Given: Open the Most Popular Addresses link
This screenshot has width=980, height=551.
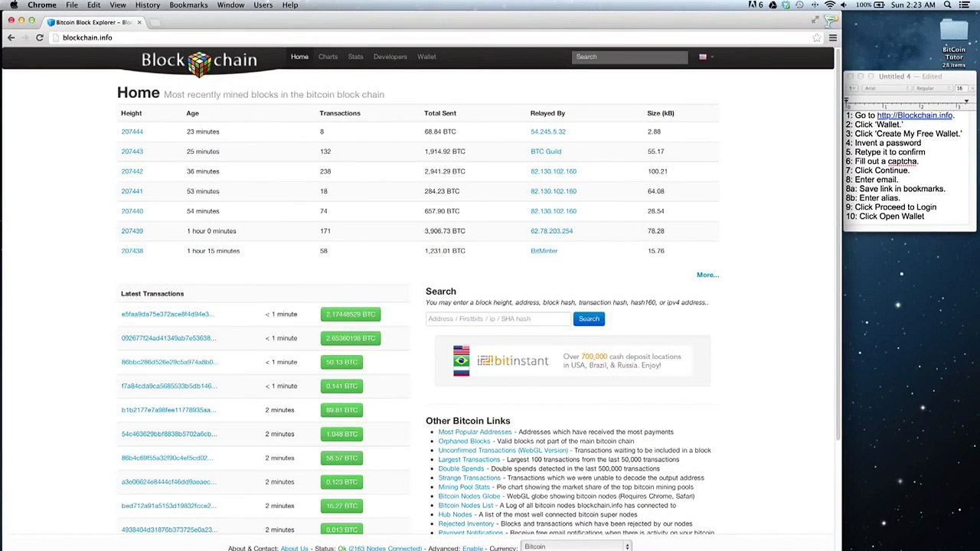Looking at the screenshot, I should coord(475,432).
